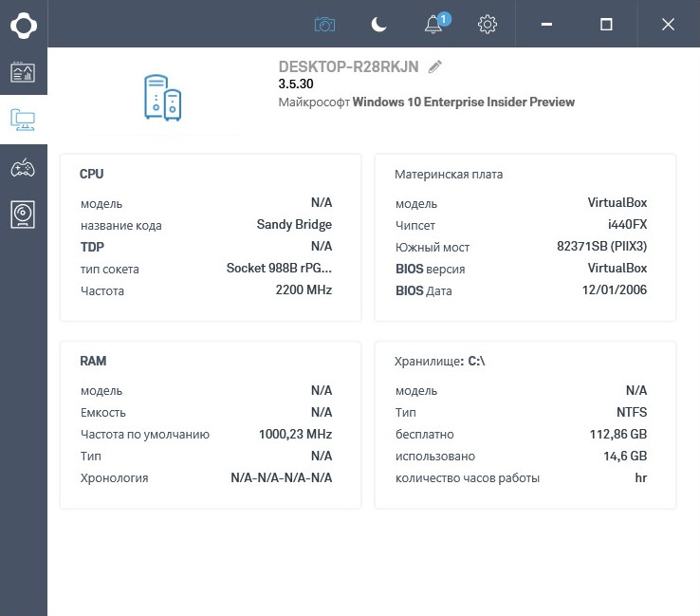Click the Южный мост label
This screenshot has width=700, height=616.
(433, 248)
